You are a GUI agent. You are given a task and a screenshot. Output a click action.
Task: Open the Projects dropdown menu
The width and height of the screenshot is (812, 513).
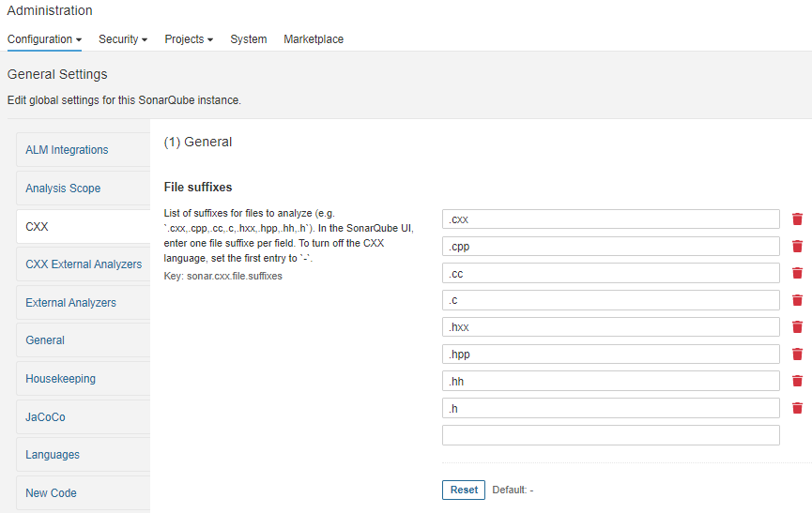click(x=189, y=39)
